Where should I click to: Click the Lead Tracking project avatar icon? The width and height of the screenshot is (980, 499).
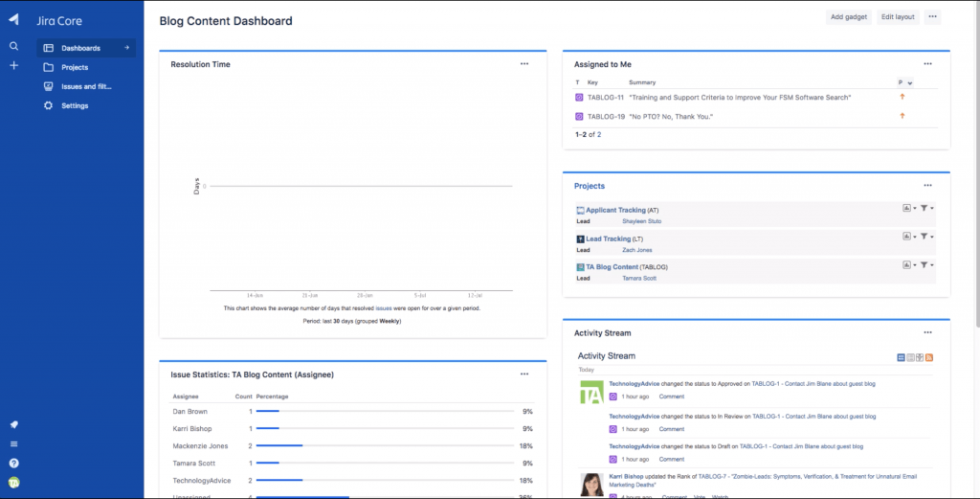click(x=580, y=238)
